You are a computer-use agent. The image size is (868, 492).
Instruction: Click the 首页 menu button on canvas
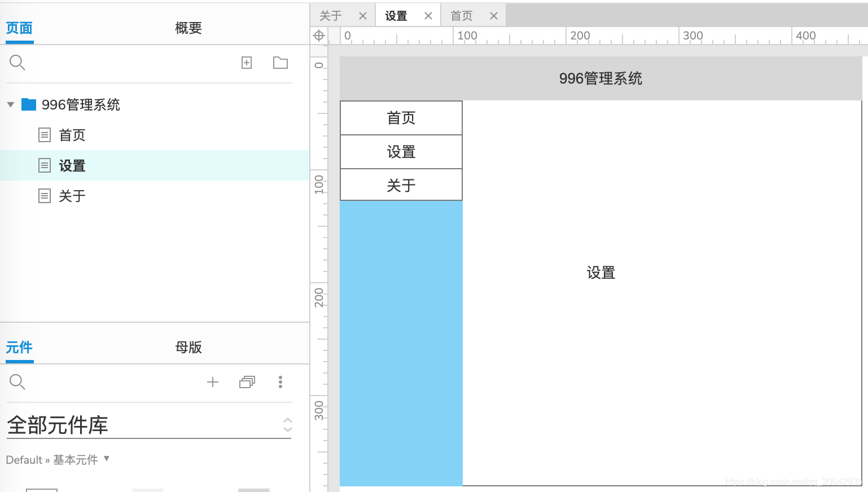pyautogui.click(x=401, y=118)
